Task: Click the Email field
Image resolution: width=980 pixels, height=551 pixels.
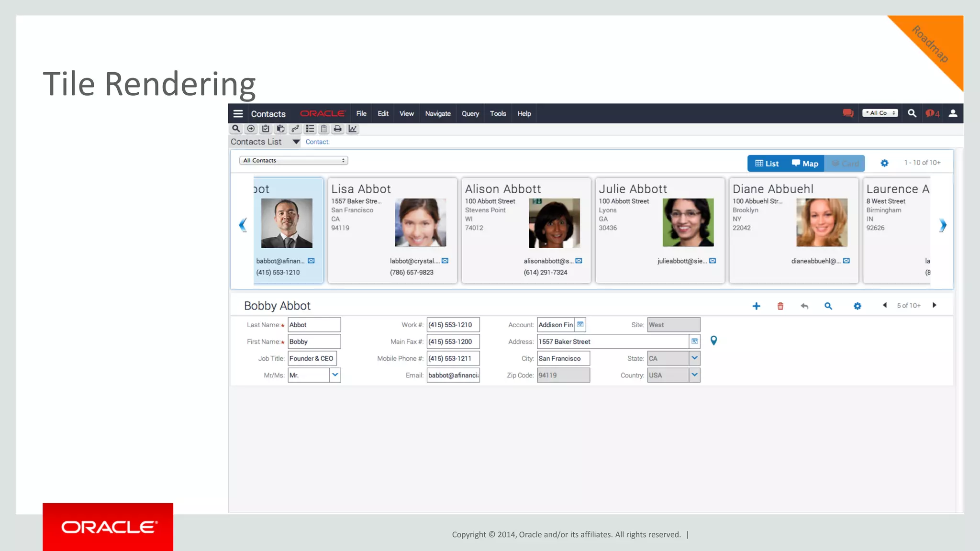Action: click(x=453, y=375)
